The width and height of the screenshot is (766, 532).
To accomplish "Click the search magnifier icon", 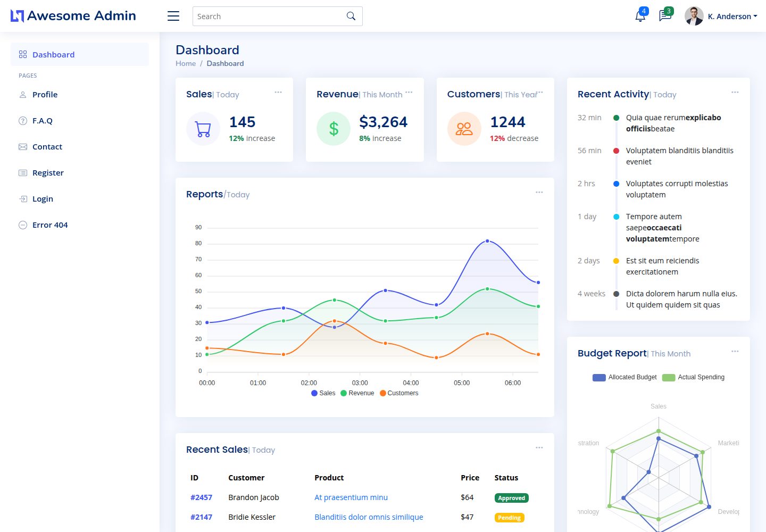I will pos(351,16).
